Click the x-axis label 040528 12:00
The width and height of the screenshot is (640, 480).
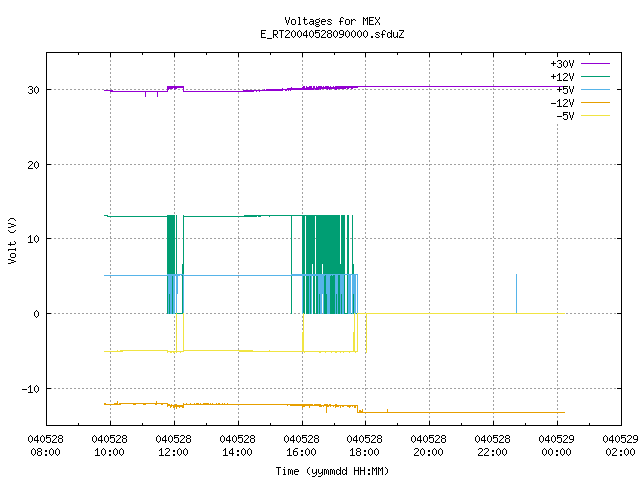click(173, 446)
